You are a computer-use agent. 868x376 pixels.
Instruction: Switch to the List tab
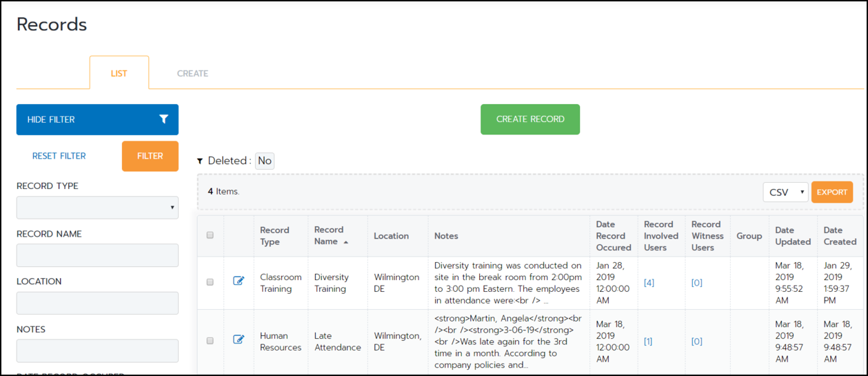[119, 73]
